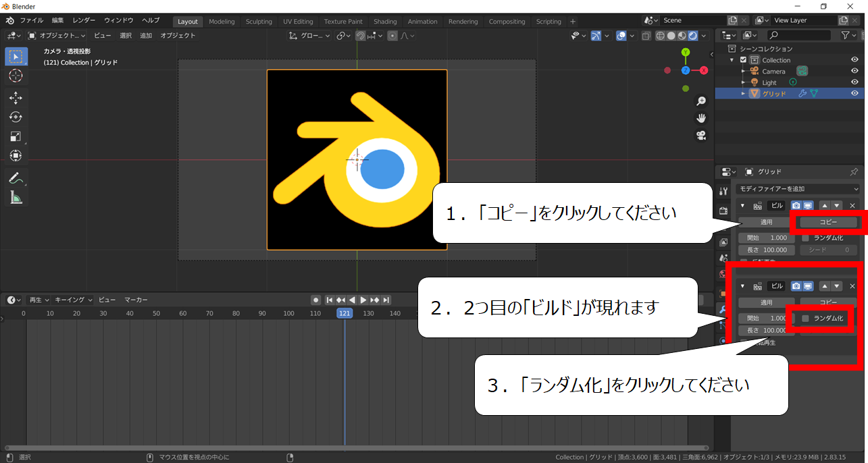Collapse first ビルド modifier panel

pyautogui.click(x=743, y=206)
